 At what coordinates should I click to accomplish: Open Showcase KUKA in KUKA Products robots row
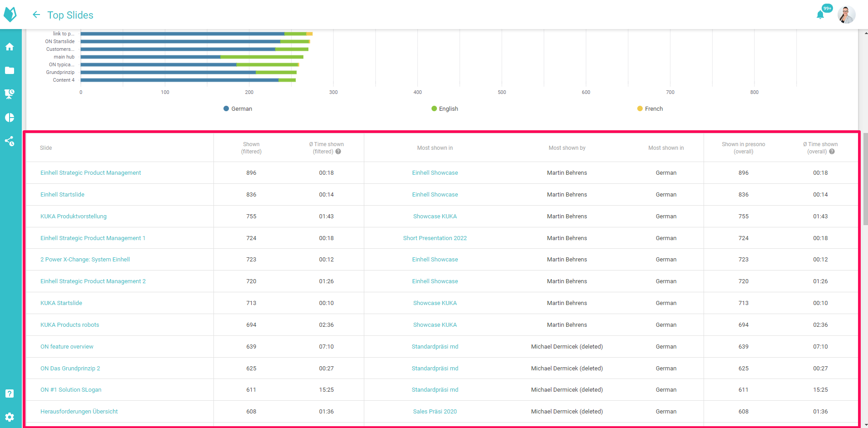point(435,325)
